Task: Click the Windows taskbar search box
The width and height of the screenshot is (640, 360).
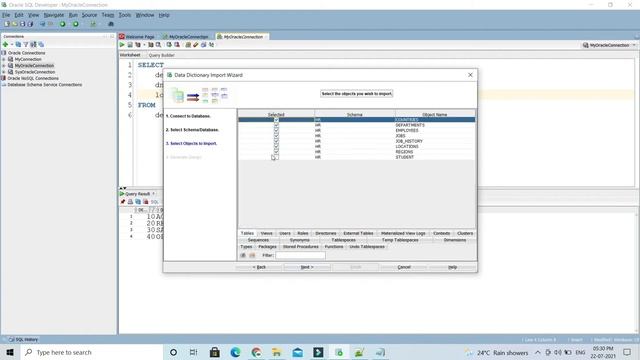Action: point(91,352)
